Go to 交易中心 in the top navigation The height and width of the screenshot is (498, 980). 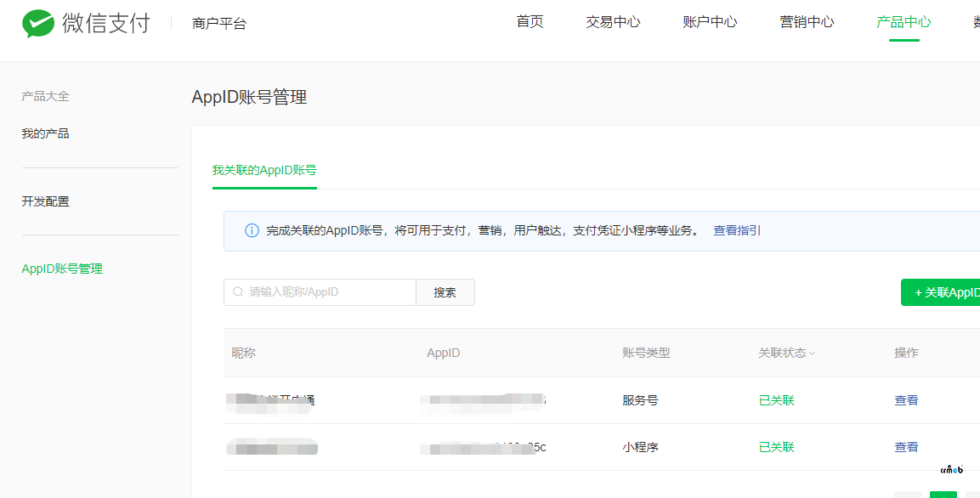[613, 22]
